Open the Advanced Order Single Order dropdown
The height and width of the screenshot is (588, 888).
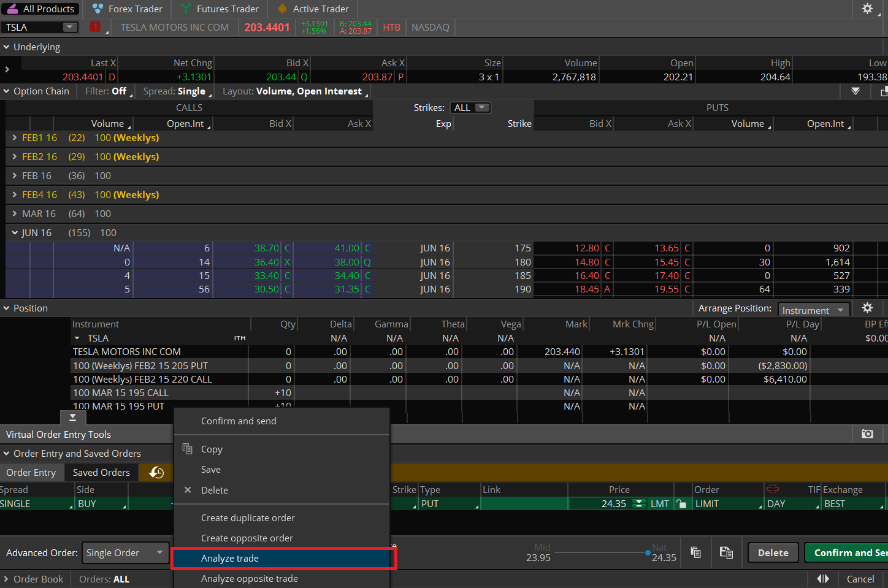tap(126, 552)
